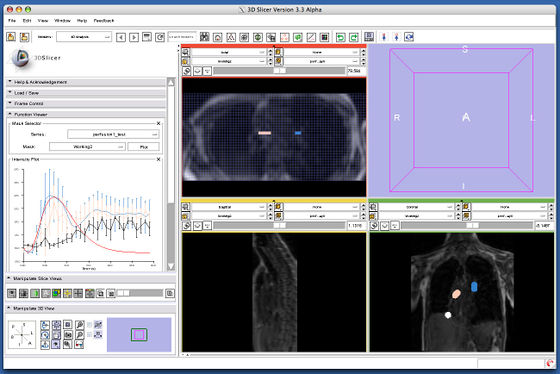
Task: Click the home module toolbar icon
Action: pos(218,37)
